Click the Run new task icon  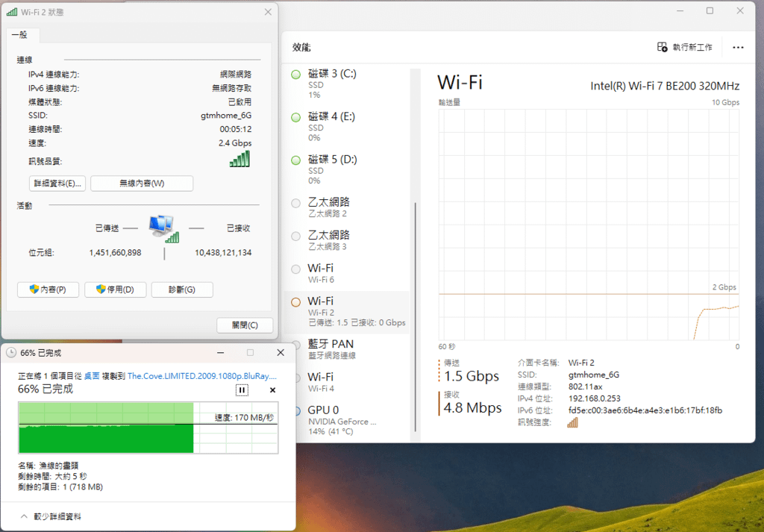click(x=663, y=47)
